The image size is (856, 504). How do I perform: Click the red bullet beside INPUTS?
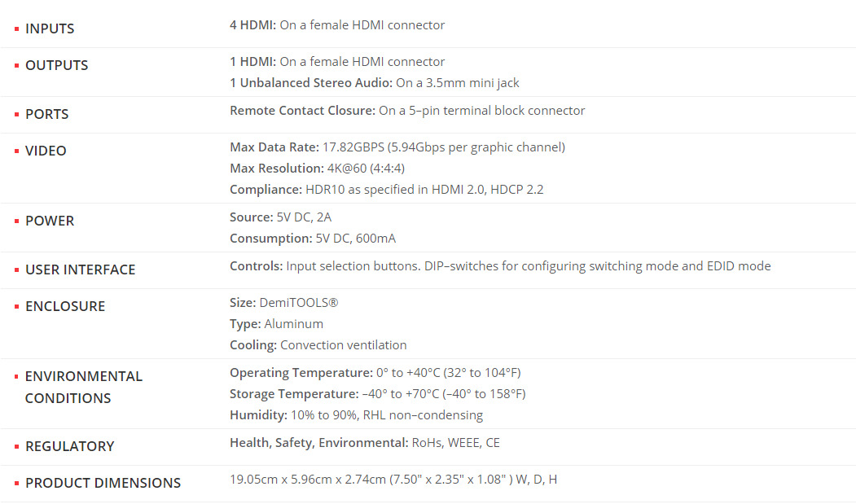[x=16, y=28]
